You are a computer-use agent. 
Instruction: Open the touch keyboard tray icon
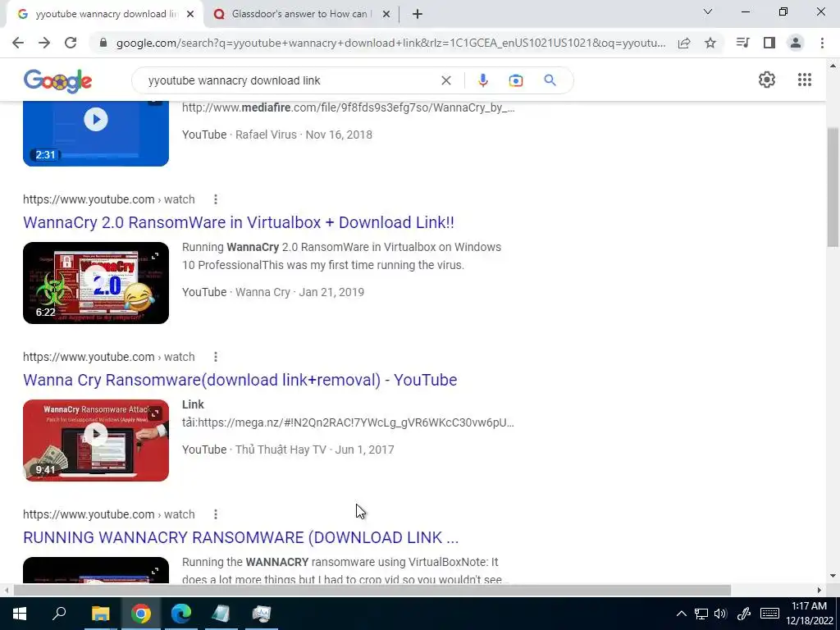tap(769, 614)
